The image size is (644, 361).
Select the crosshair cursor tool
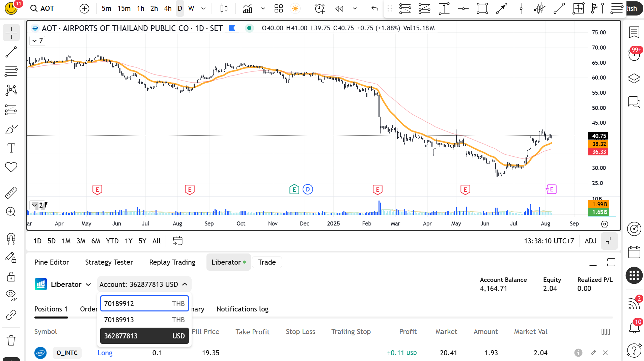pos(11,33)
